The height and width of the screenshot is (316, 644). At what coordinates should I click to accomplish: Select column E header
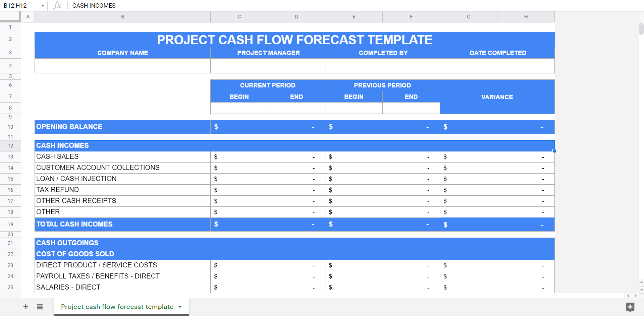pos(354,17)
